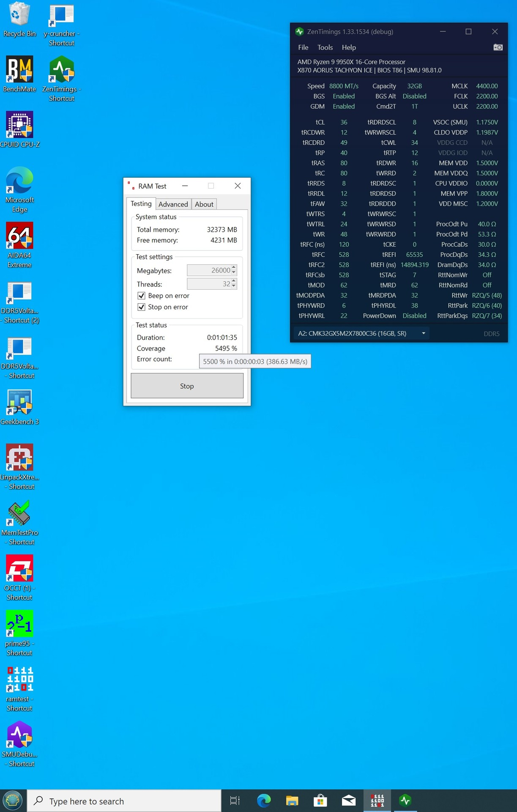Click the MEM VDD 1.5000V value
Screen dimensions: 517x812
pos(487,163)
